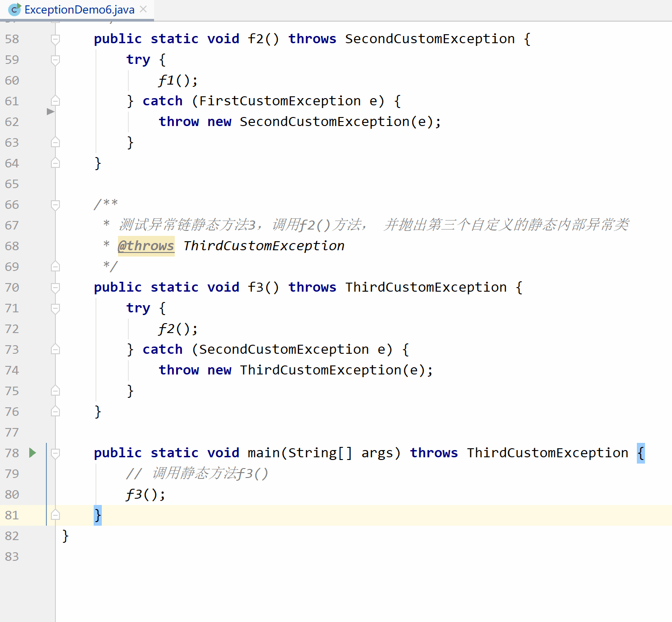
Task: Click 'throw new ThirdCustomException(e)' statement
Action: (296, 370)
